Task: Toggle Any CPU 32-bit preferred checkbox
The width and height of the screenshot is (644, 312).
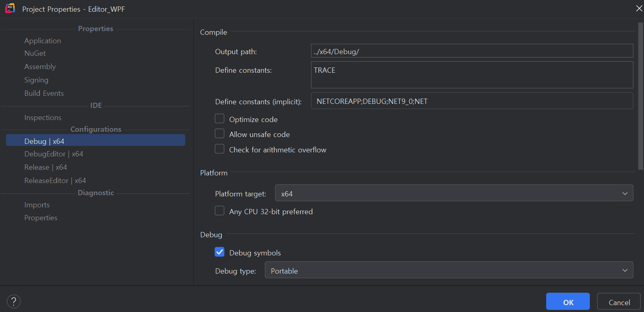Action: (220, 211)
